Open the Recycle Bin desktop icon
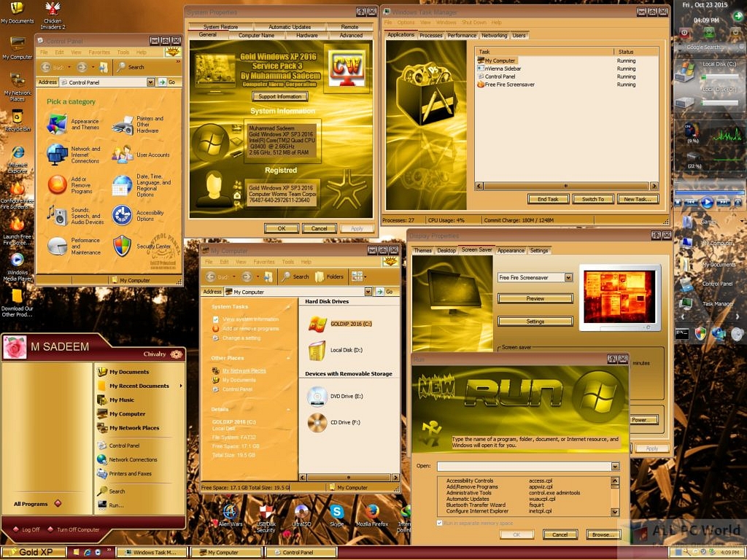The width and height of the screenshot is (747, 560). point(18,120)
